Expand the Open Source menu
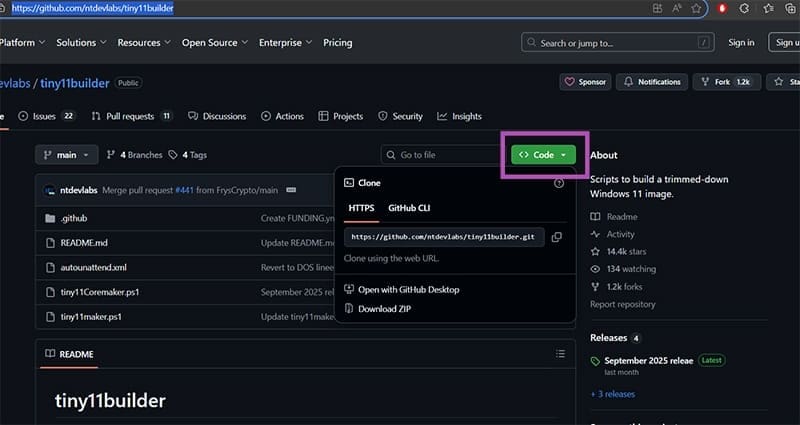The width and height of the screenshot is (800, 425). tap(214, 43)
